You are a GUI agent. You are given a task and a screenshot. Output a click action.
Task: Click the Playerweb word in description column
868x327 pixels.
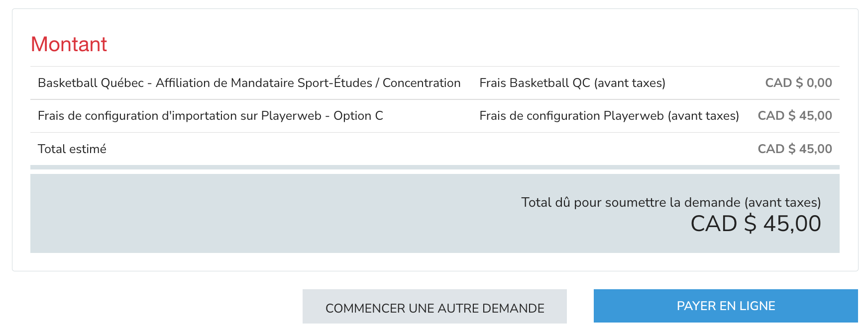[291, 116]
